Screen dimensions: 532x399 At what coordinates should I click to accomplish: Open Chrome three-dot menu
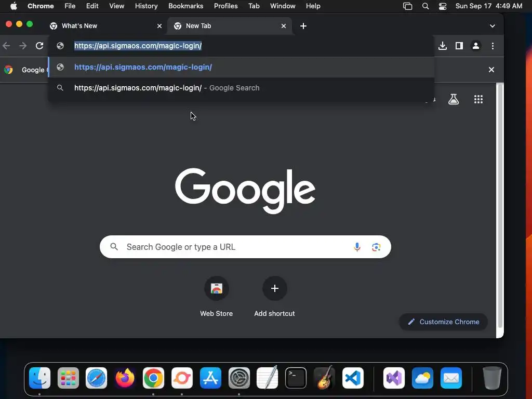click(x=493, y=46)
